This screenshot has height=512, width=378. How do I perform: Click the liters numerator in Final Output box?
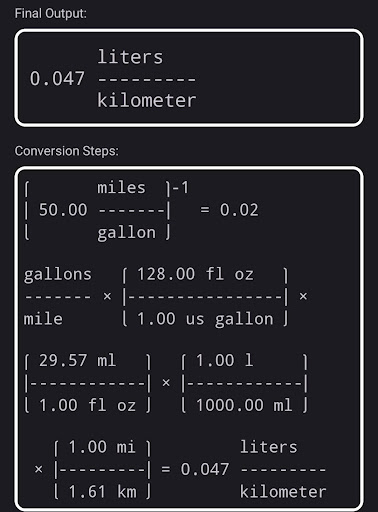[130, 57]
